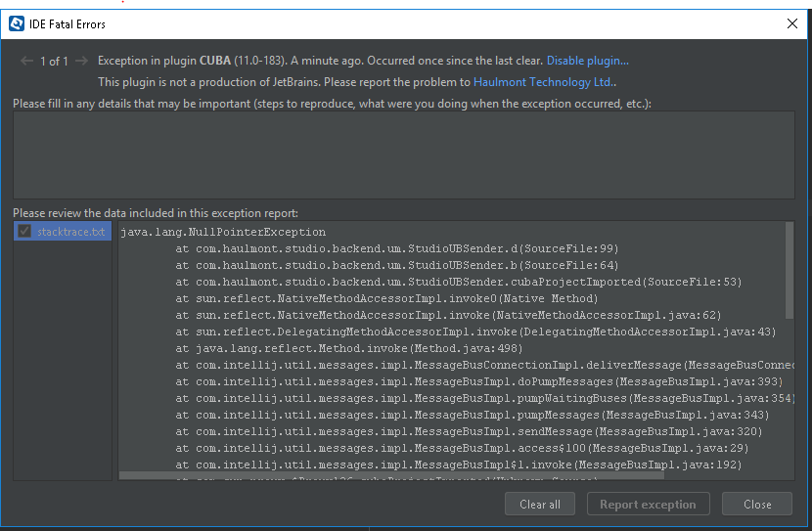Click the java.lang.NullPointerException line

coord(223,232)
